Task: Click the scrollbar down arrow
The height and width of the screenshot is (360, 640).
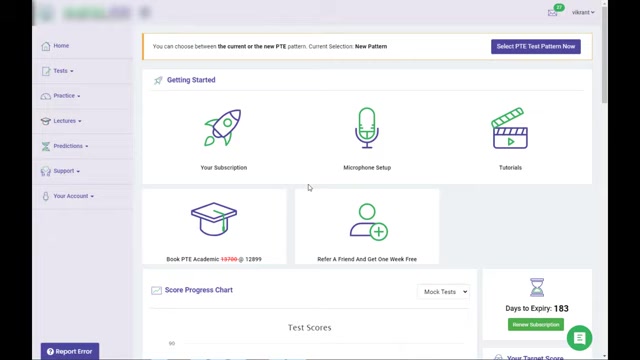Action: pos(604,356)
